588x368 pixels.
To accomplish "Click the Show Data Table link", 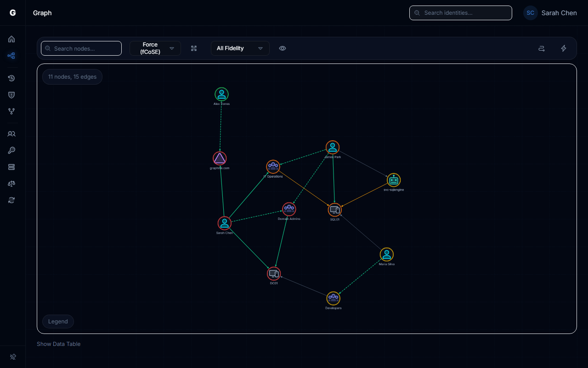I will (x=58, y=344).
